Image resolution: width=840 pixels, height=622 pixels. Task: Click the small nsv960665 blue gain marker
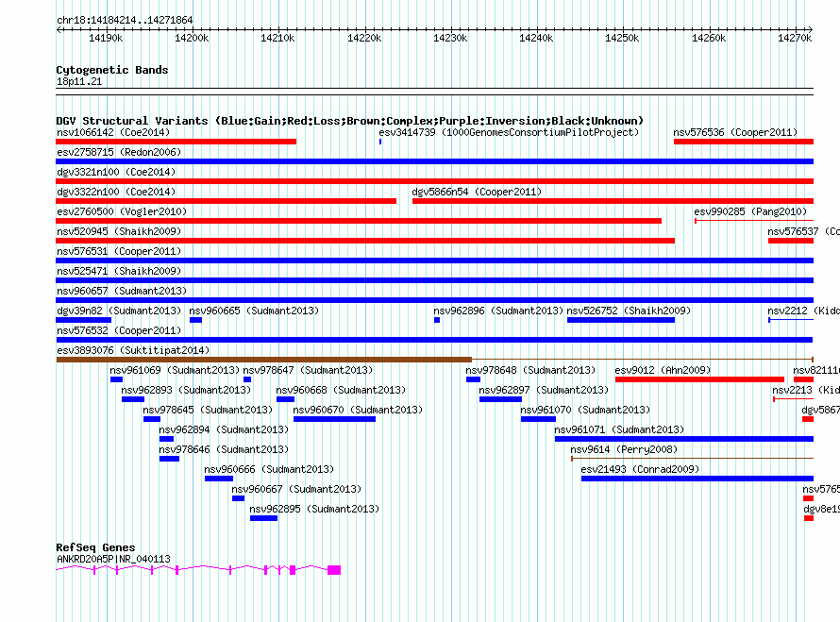(195, 320)
